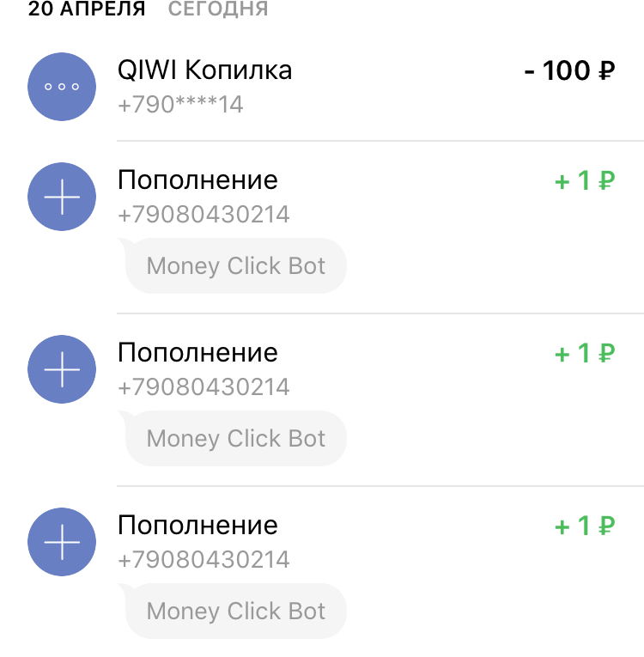The height and width of the screenshot is (657, 644).
Task: Open the third Пополнение transaction title
Action: point(197,526)
